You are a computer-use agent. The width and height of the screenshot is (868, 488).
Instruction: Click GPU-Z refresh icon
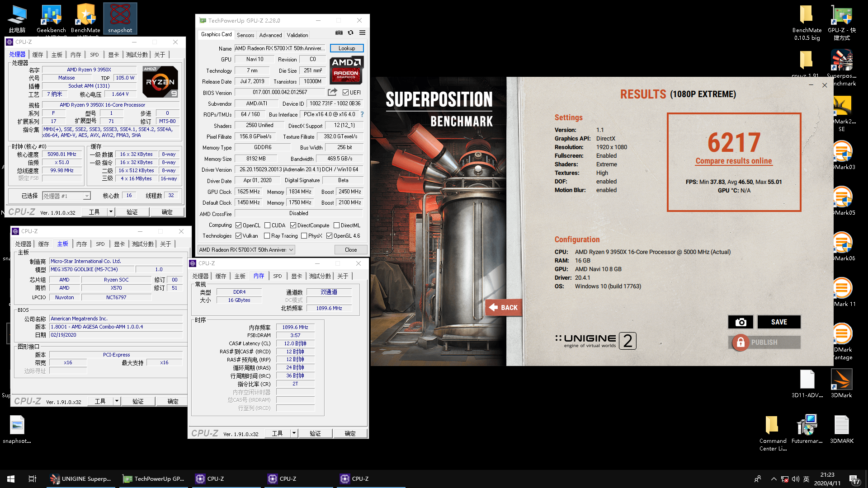(x=350, y=33)
